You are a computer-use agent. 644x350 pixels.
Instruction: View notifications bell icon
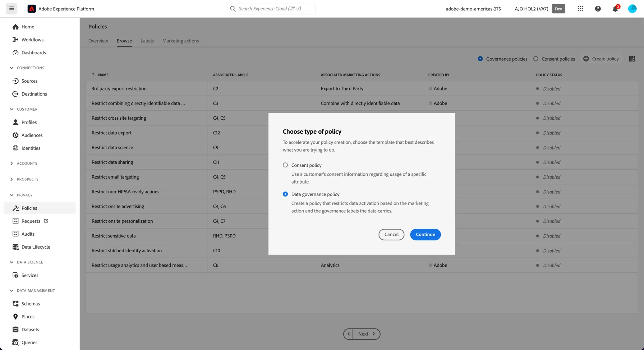click(x=615, y=9)
